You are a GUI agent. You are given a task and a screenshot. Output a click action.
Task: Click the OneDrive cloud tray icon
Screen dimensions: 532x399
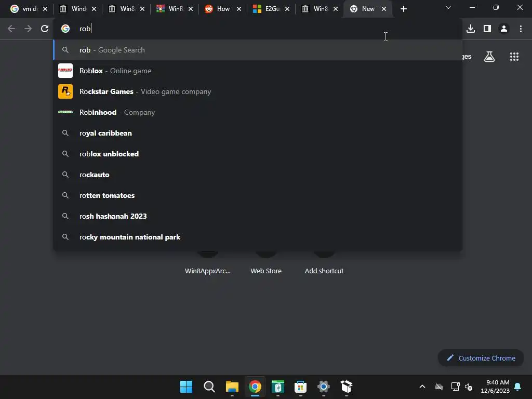click(439, 387)
